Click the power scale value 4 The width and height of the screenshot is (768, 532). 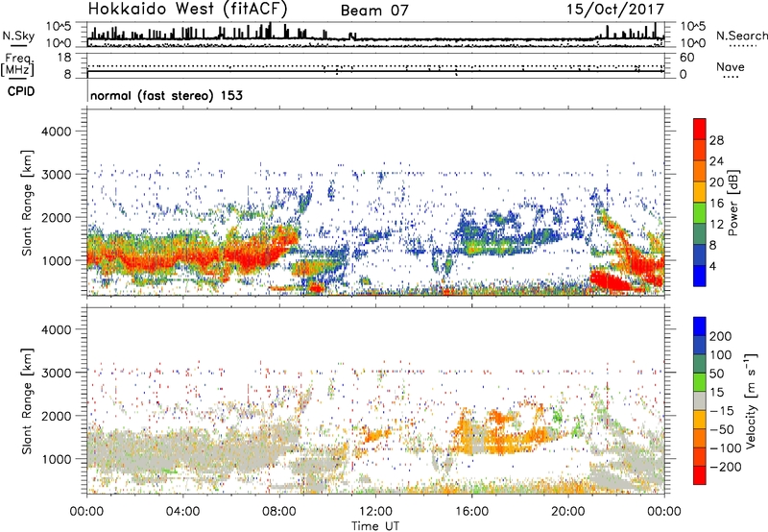713,266
